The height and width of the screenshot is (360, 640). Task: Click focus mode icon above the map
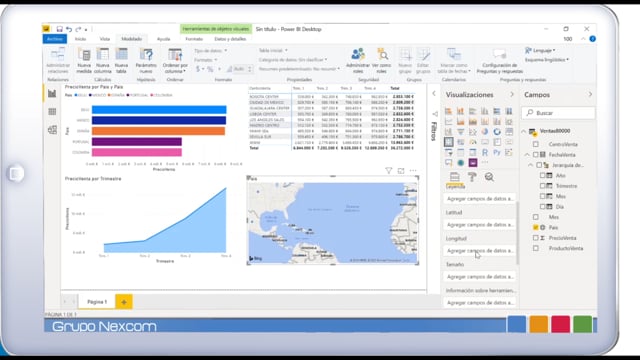tap(401, 171)
